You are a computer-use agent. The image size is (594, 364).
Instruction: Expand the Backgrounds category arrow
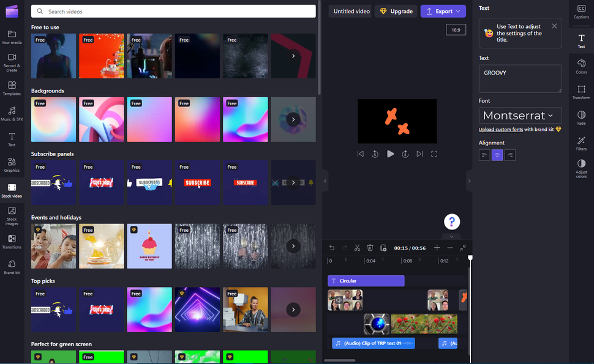click(x=293, y=119)
